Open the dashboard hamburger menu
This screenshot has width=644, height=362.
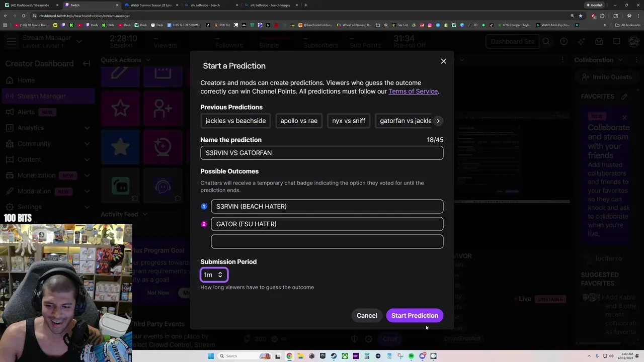coord(11,42)
